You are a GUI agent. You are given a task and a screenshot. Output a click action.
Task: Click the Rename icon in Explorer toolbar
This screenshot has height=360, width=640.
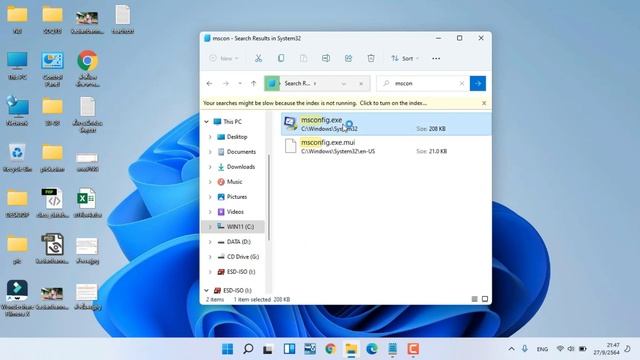pos(326,58)
